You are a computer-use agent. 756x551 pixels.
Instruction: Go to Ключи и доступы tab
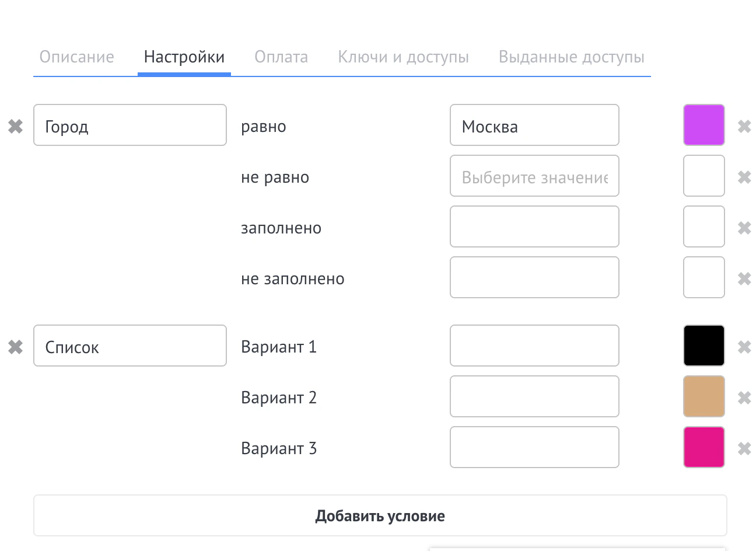tap(403, 57)
